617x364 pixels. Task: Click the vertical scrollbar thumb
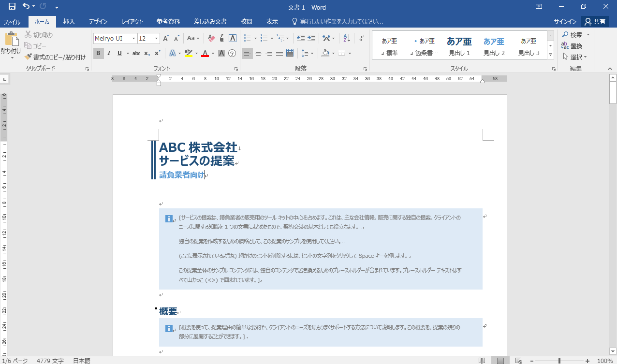613,92
